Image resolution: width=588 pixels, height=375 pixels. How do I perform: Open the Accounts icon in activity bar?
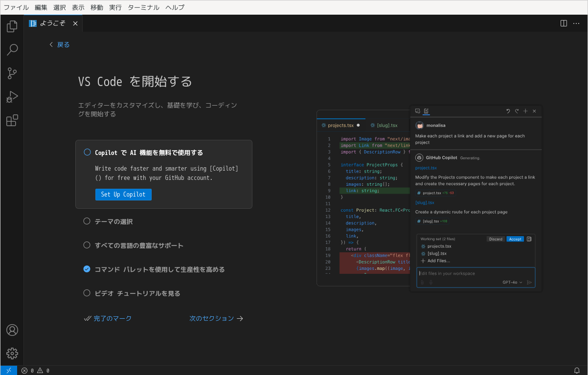point(12,330)
